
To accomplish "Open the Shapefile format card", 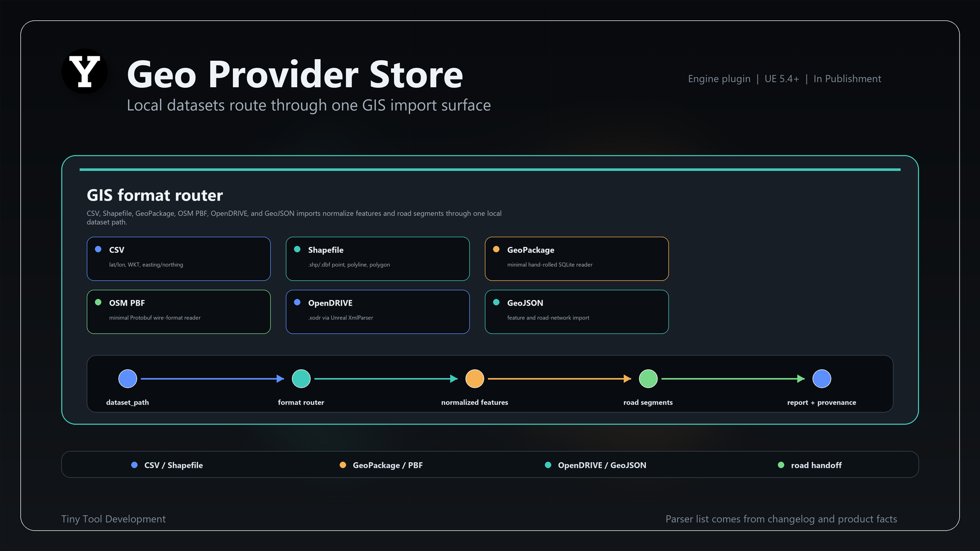I will [378, 259].
